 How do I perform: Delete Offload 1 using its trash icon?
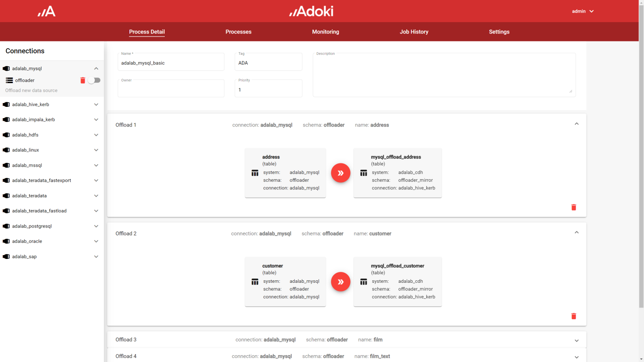574,207
